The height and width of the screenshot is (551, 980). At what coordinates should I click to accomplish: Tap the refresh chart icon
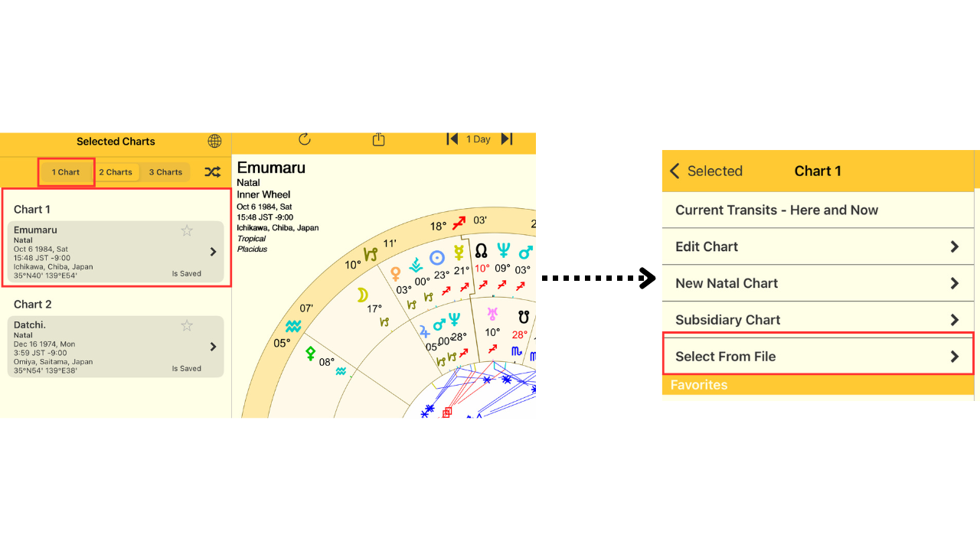tap(304, 139)
